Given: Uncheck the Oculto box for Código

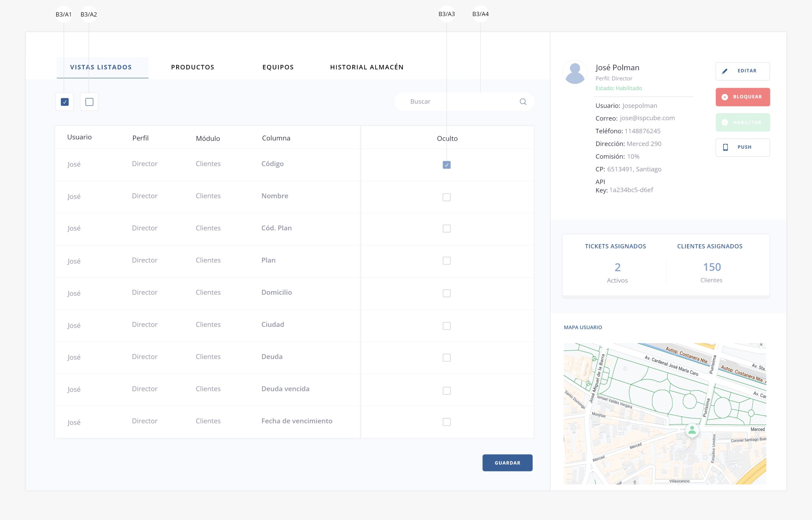Looking at the screenshot, I should (x=446, y=165).
